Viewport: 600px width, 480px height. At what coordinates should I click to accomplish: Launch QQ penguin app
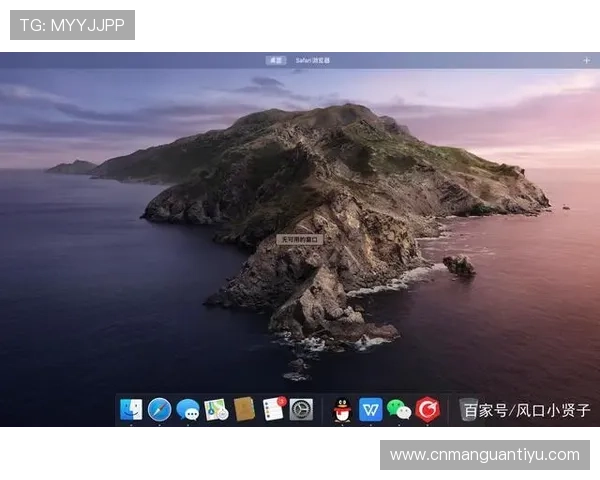[x=342, y=409]
